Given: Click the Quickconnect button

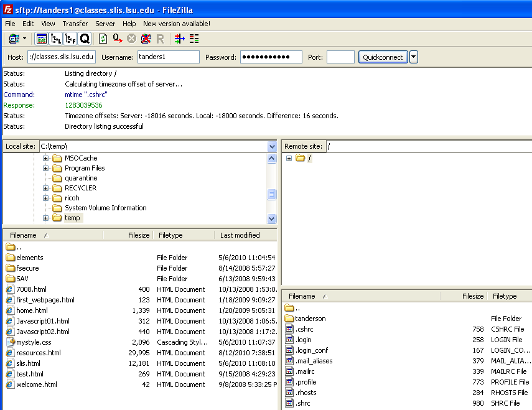Looking at the screenshot, I should 383,57.
